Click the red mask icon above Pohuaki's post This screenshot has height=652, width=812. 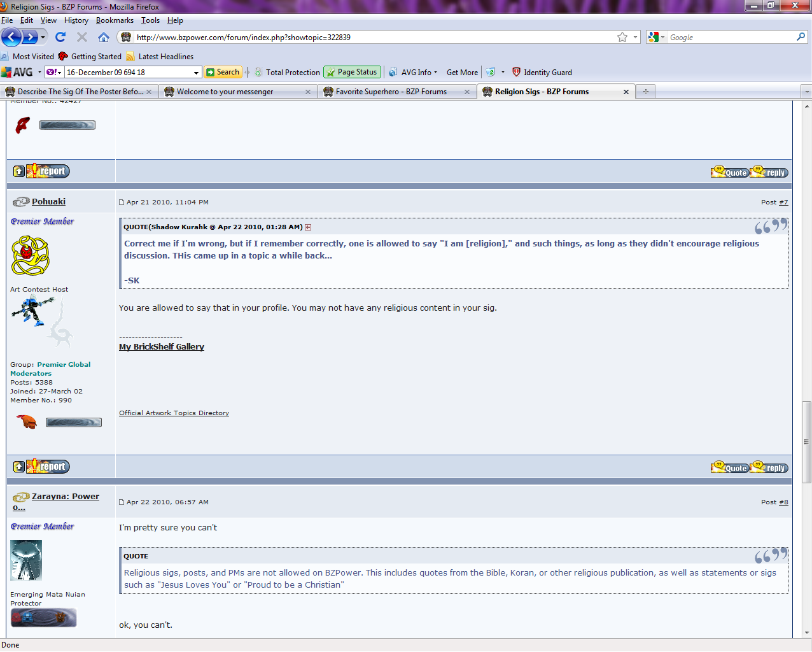pos(22,125)
